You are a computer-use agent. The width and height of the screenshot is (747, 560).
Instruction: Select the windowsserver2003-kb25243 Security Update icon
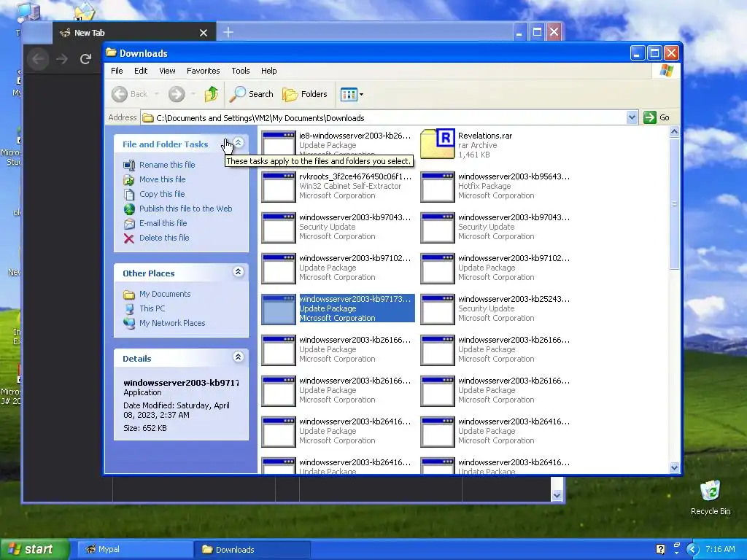tap(438, 309)
